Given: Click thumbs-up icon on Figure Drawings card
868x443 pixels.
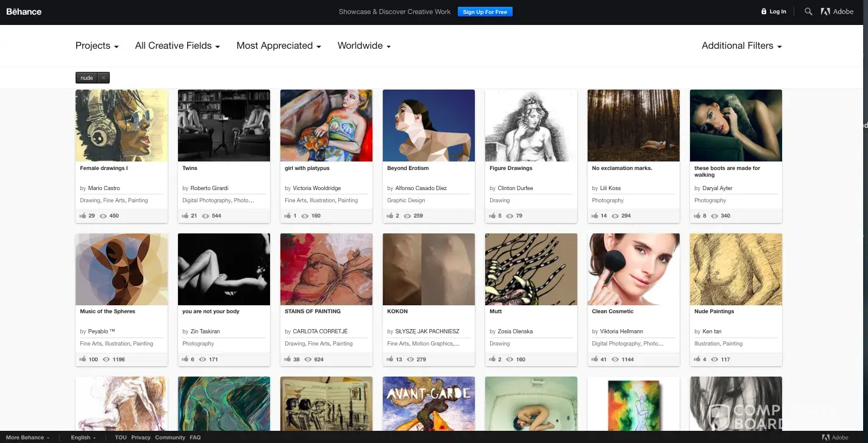Looking at the screenshot, I should point(493,216).
